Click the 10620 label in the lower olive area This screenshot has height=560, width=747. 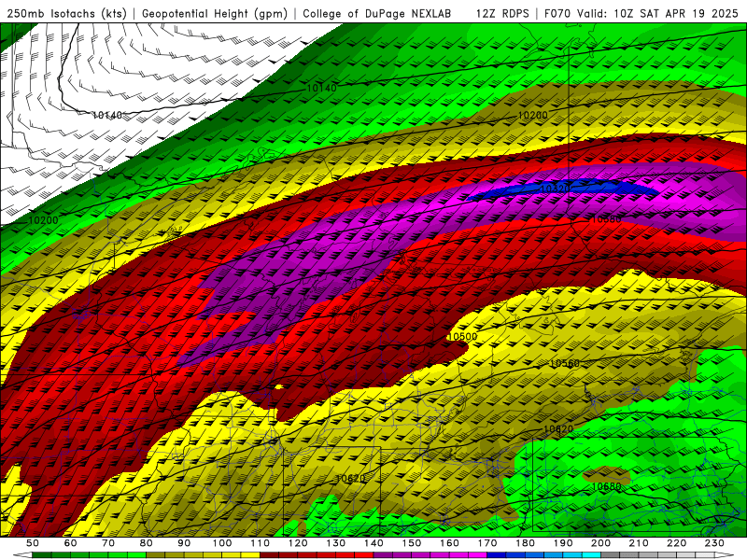[x=351, y=479]
